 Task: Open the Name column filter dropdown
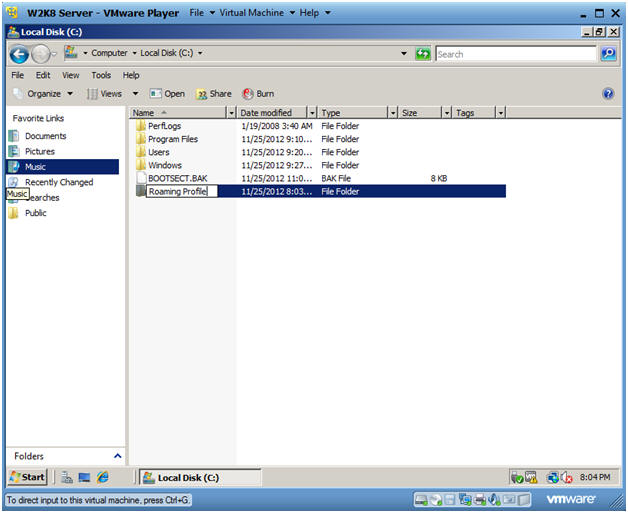pos(231,113)
